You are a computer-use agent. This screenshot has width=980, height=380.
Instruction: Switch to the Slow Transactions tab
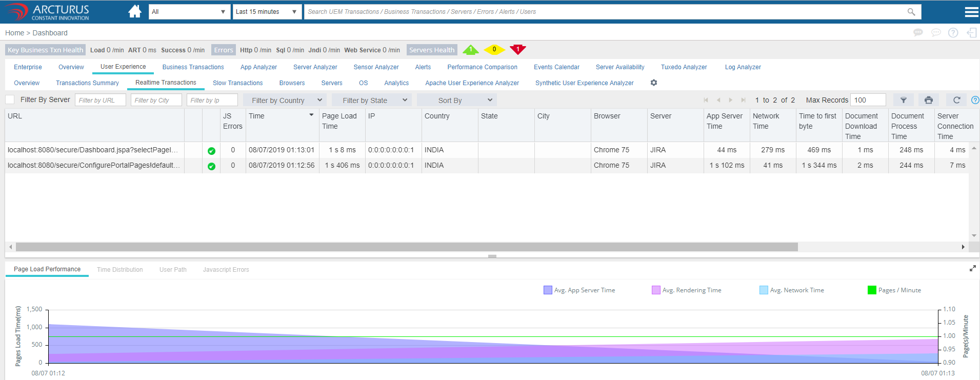click(x=237, y=83)
